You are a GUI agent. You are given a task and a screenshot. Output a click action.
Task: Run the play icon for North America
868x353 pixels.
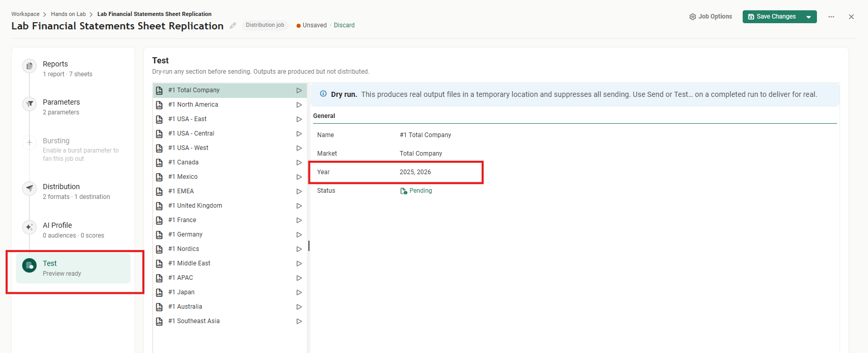(x=299, y=105)
